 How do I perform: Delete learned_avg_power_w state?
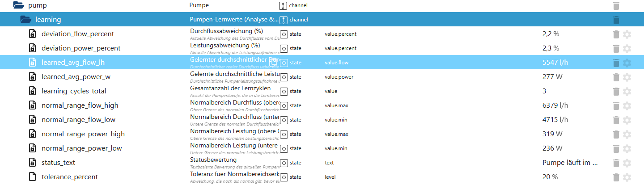(616, 77)
